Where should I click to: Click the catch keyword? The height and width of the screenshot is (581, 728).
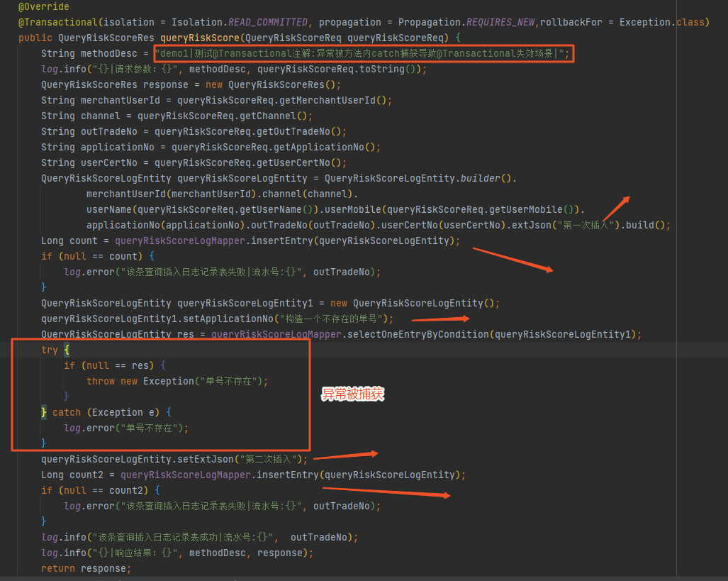pos(67,413)
